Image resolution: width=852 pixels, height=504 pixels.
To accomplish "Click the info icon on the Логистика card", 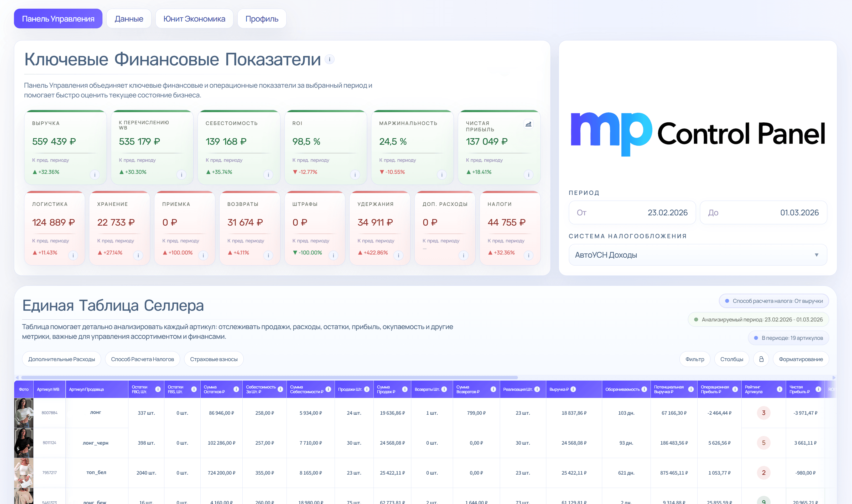I will click(x=73, y=255).
